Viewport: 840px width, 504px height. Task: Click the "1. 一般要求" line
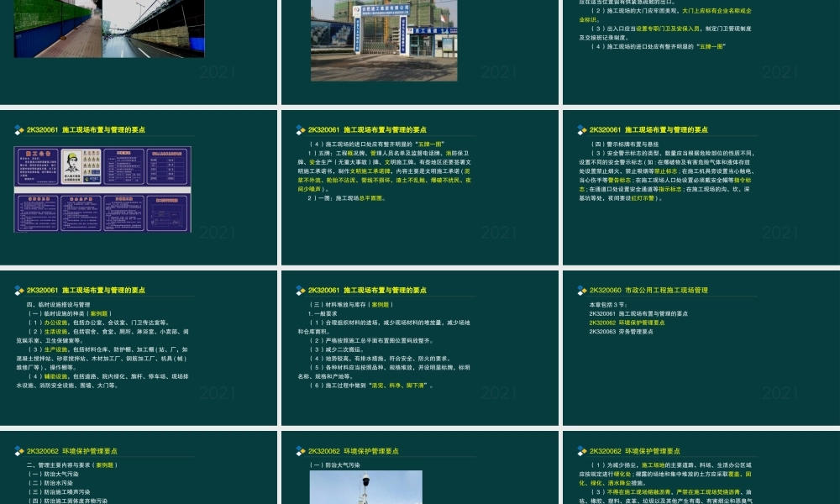(x=323, y=314)
